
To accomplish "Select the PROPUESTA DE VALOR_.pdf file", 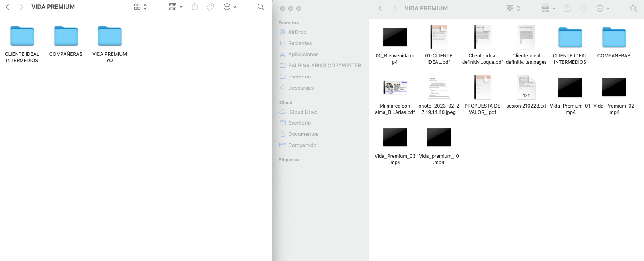I will point(482,87).
